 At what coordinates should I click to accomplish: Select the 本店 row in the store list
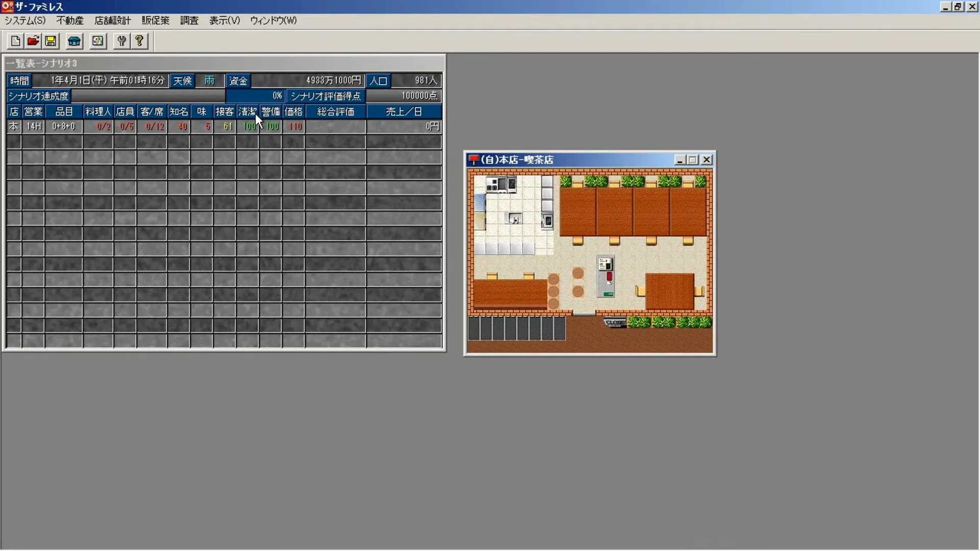[x=13, y=127]
